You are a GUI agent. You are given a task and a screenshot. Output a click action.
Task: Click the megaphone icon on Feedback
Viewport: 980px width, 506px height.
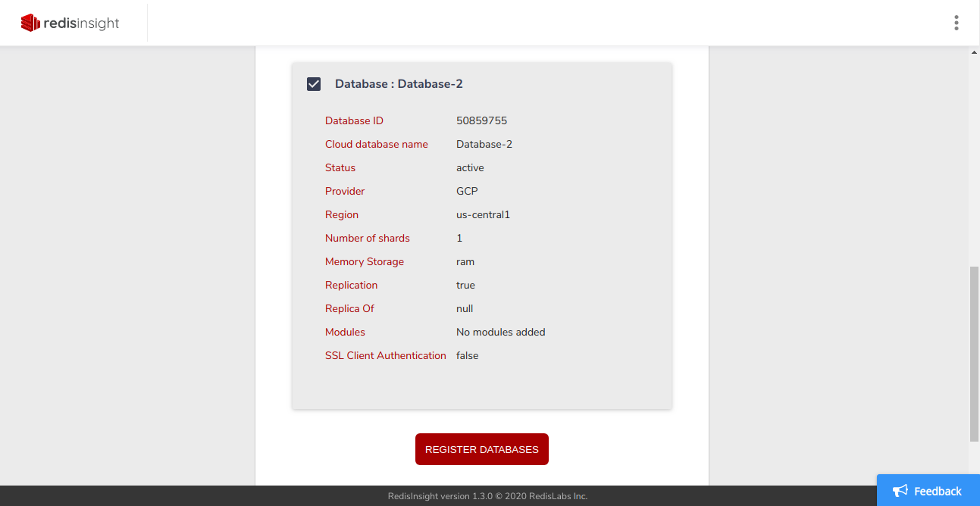(x=900, y=491)
